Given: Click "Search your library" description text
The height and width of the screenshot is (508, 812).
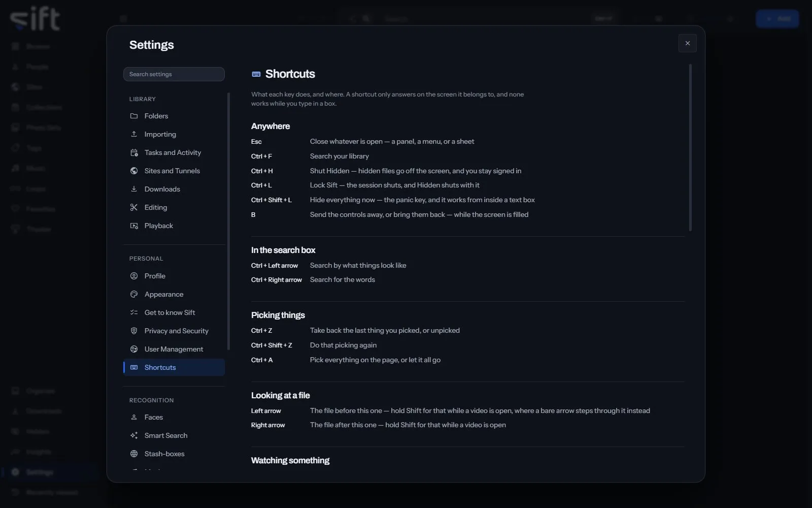Looking at the screenshot, I should [x=340, y=156].
